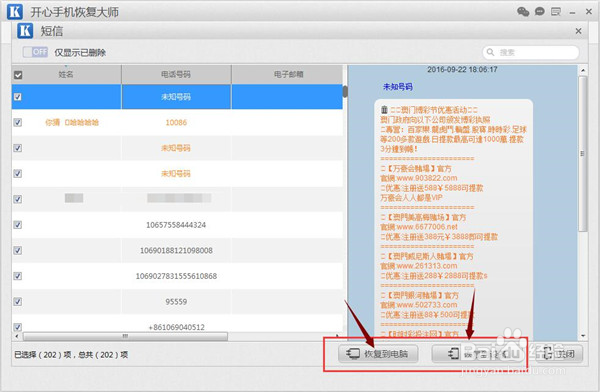Toggle the 仅显示已删除 OFF switch
Viewport: 600px width, 392px height.
click(35, 52)
